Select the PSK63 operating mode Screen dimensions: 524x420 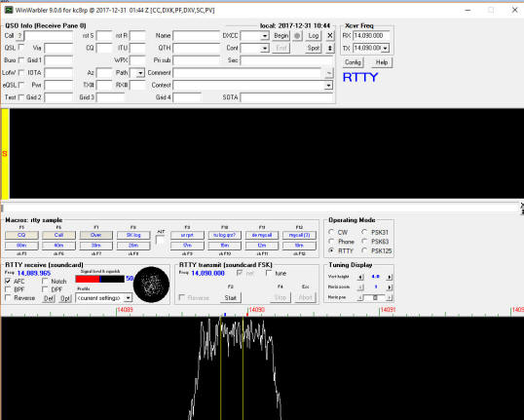364,241
